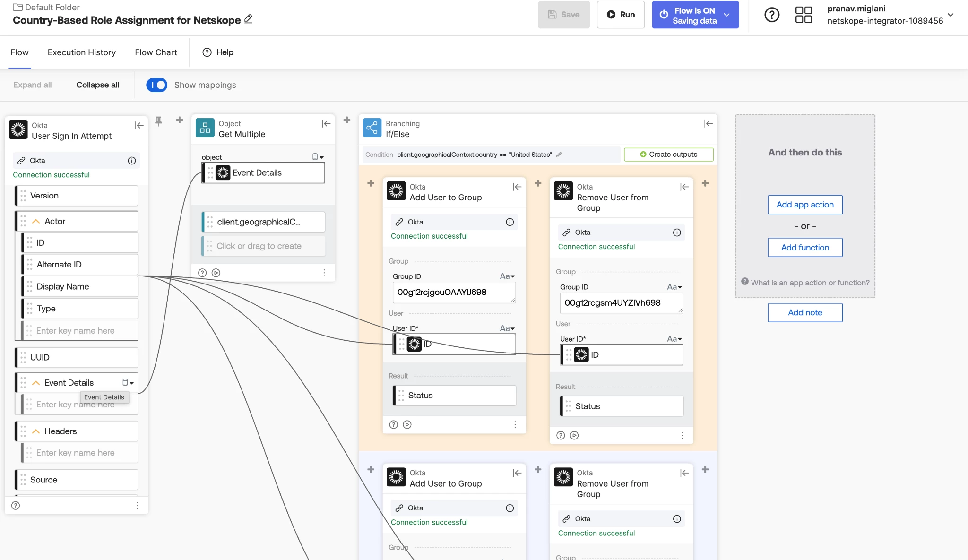Image resolution: width=968 pixels, height=560 pixels.
Task: Collapse the Object Get Multiple card
Action: 326,123
